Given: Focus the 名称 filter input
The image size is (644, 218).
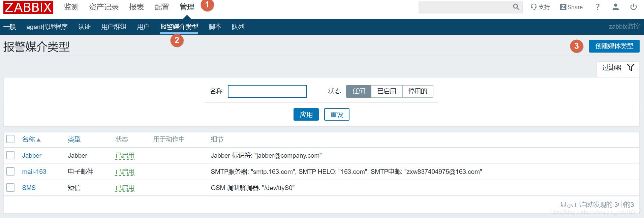Looking at the screenshot, I should click(x=267, y=91).
